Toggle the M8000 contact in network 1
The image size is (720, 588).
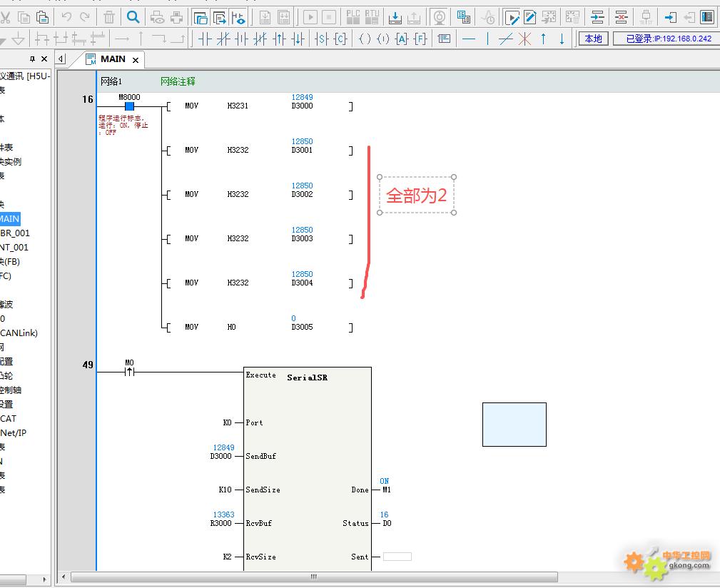(129, 106)
